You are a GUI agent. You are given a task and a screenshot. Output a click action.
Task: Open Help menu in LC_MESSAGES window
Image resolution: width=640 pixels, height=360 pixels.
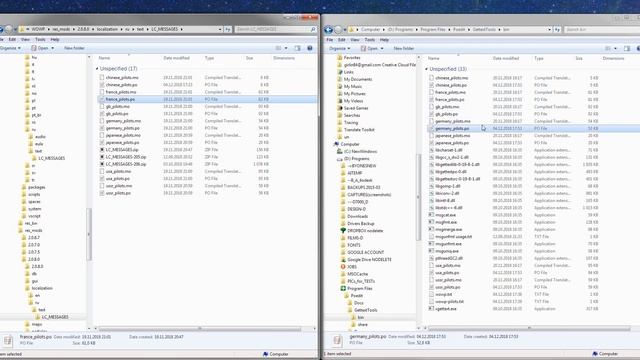(x=55, y=40)
